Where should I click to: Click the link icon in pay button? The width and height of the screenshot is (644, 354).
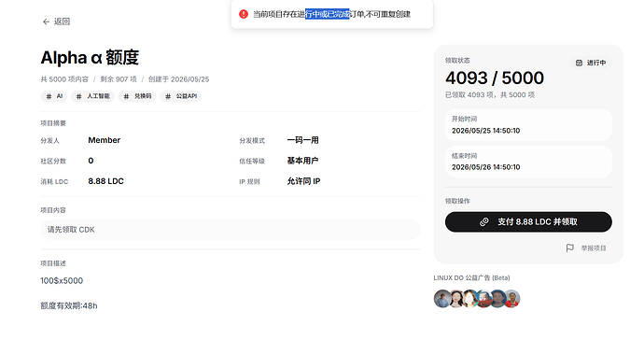tap(484, 222)
